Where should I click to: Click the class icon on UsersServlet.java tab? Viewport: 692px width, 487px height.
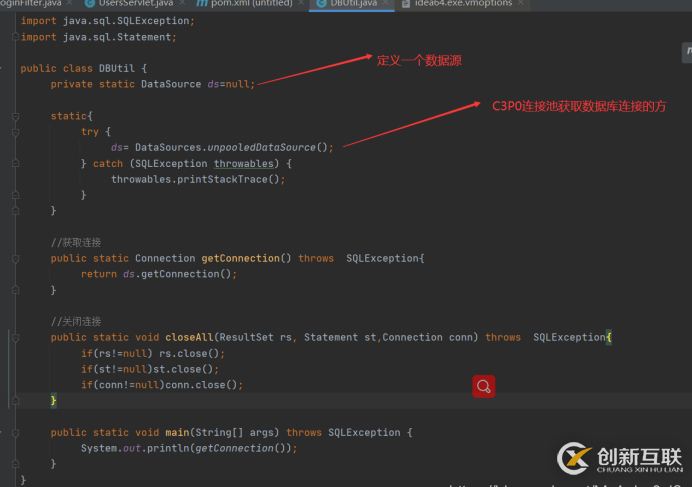[x=90, y=4]
